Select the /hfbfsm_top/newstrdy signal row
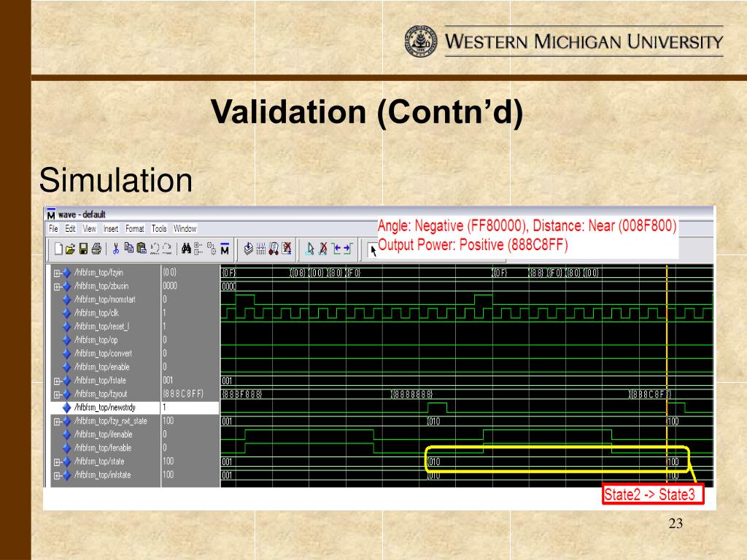 tap(134, 408)
